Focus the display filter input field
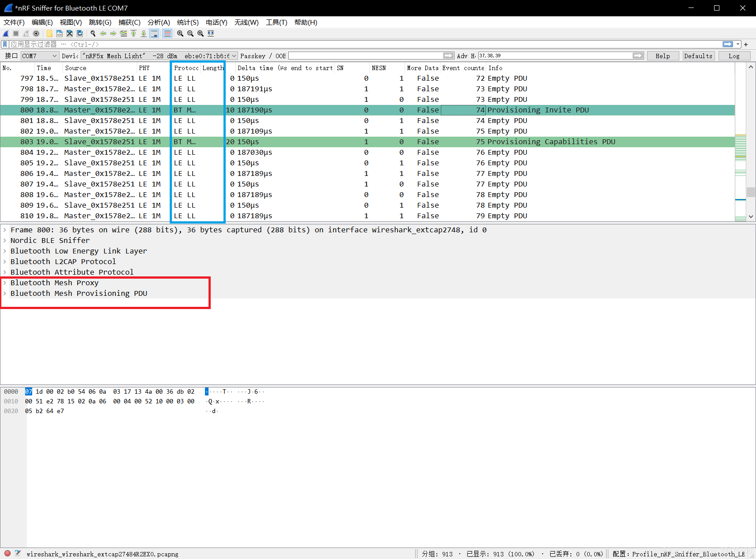The image size is (756, 559). [x=366, y=44]
